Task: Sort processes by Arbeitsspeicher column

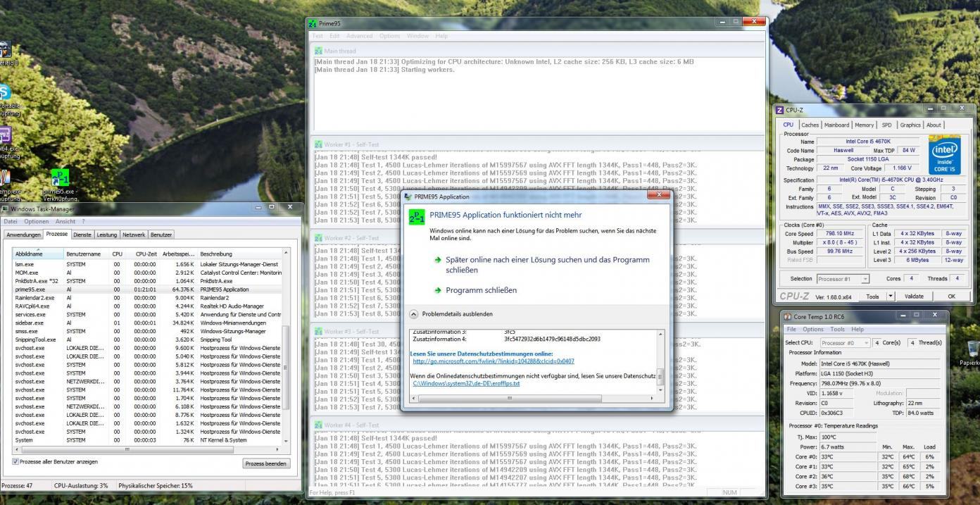Action: (178, 254)
